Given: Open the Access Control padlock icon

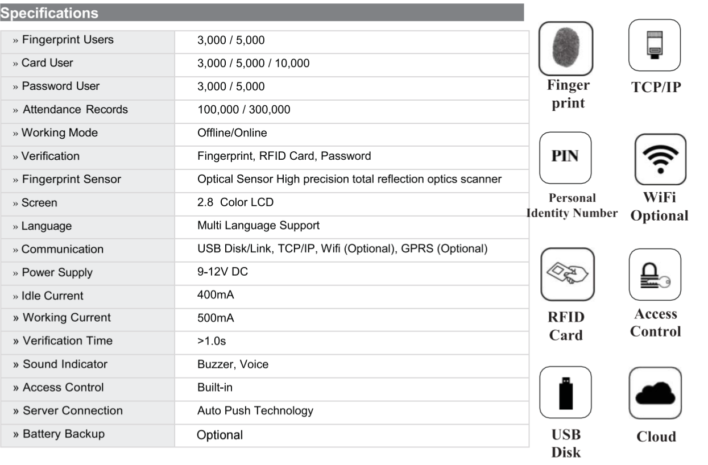Looking at the screenshot, I should tap(655, 274).
